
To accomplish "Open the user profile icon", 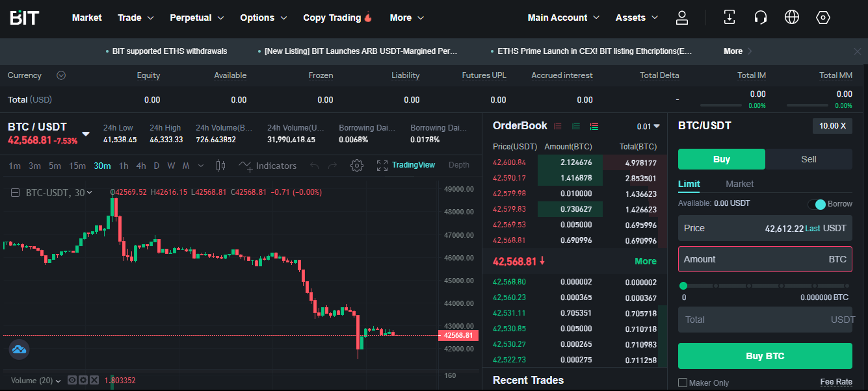I will click(x=682, y=18).
